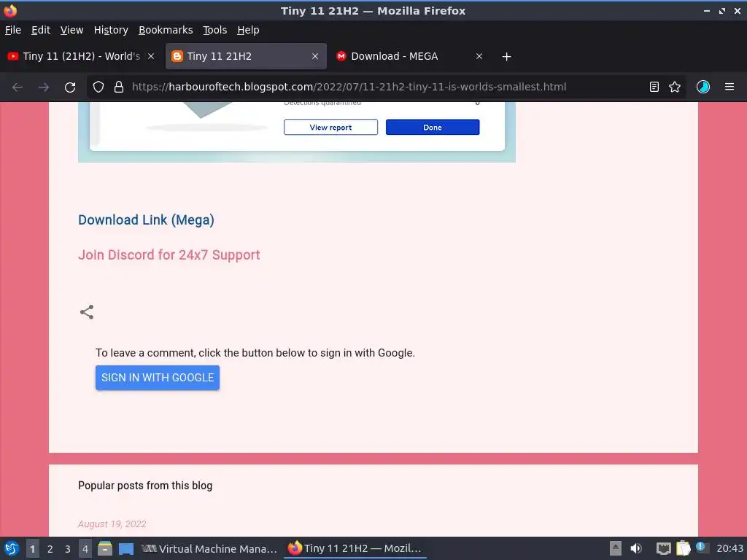Open the Edit menu

tap(41, 30)
